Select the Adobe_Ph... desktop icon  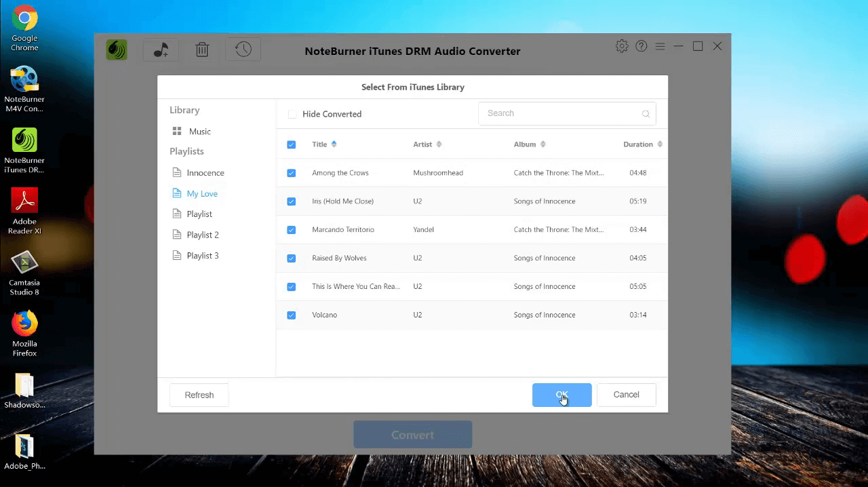24,452
